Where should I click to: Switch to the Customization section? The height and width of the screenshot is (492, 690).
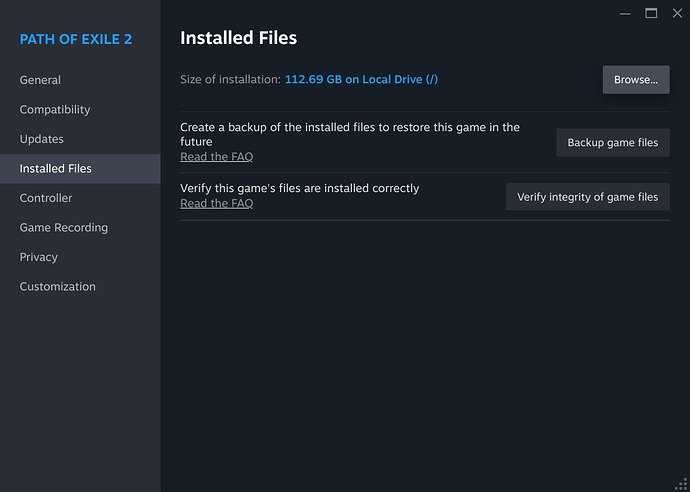pos(57,286)
